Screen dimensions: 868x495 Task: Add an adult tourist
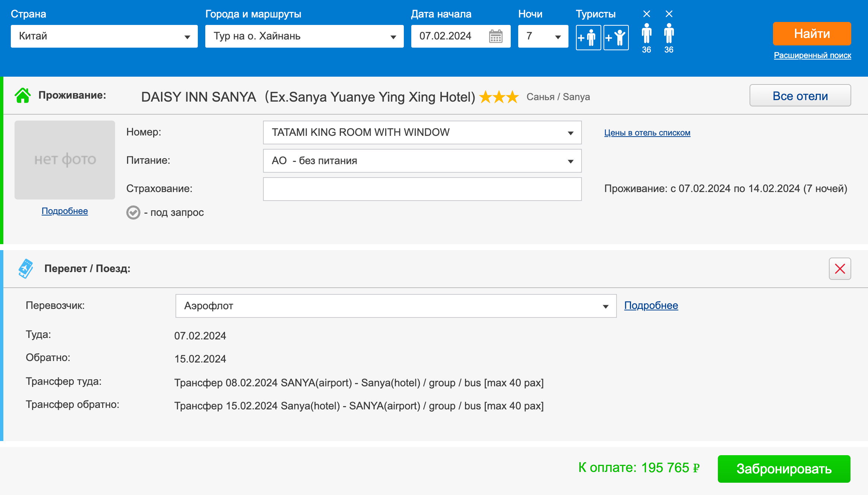pyautogui.click(x=588, y=38)
